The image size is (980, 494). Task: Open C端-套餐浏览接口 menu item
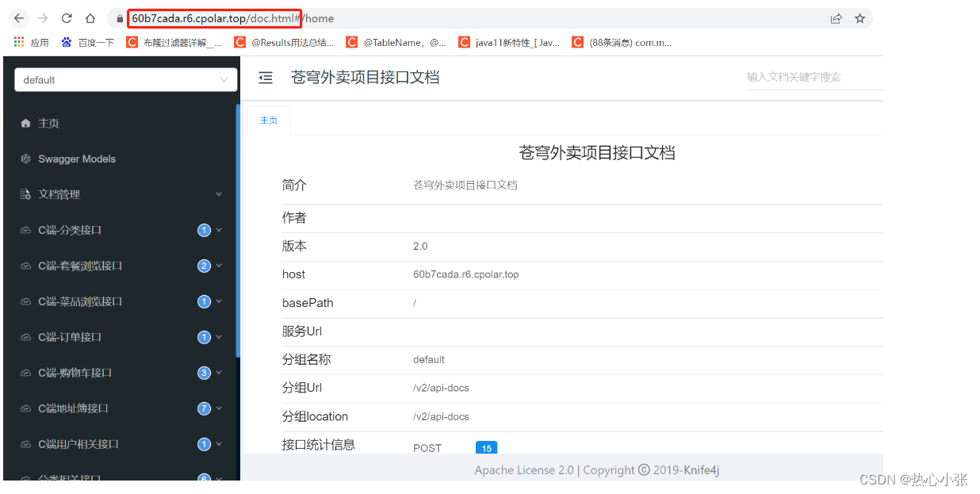120,266
